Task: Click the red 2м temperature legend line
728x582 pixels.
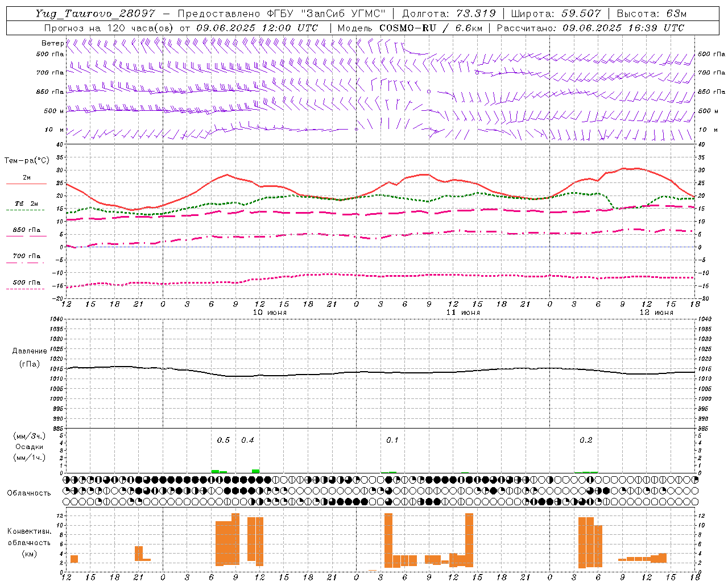Action: tap(27, 184)
